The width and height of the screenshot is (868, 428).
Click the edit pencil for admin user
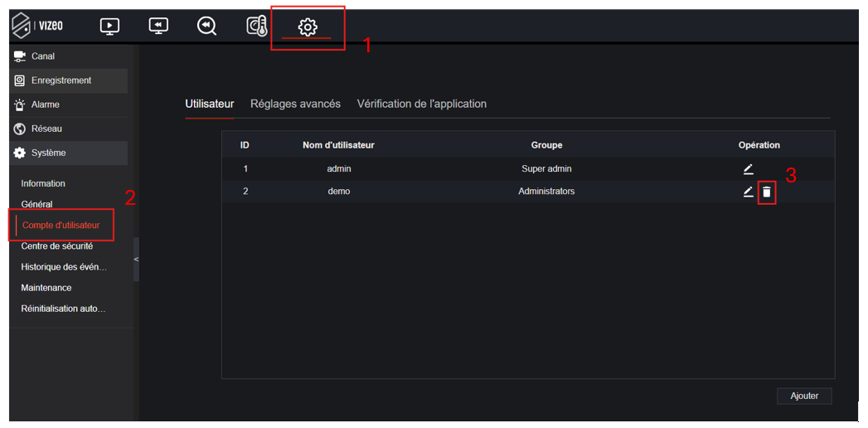coord(748,169)
